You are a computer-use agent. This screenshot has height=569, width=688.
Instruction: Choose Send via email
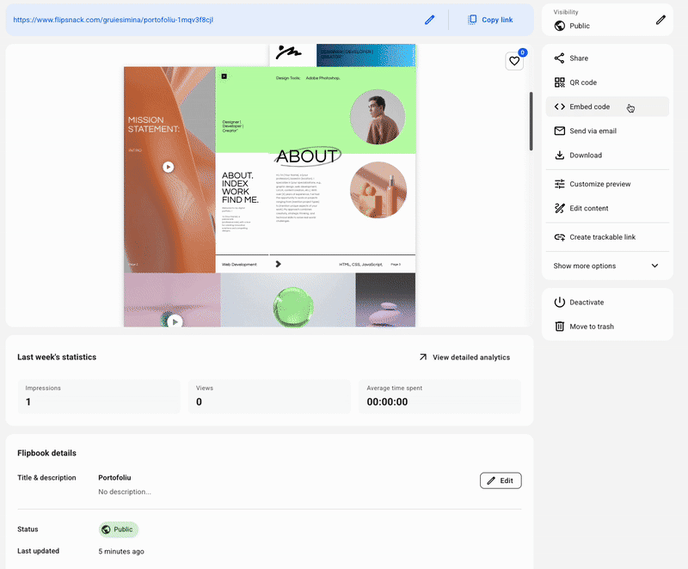592,131
